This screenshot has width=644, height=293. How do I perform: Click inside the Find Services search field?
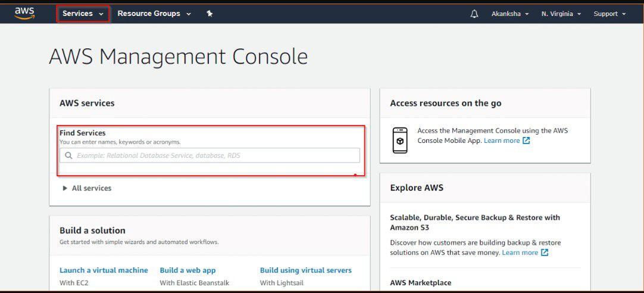[x=214, y=155]
